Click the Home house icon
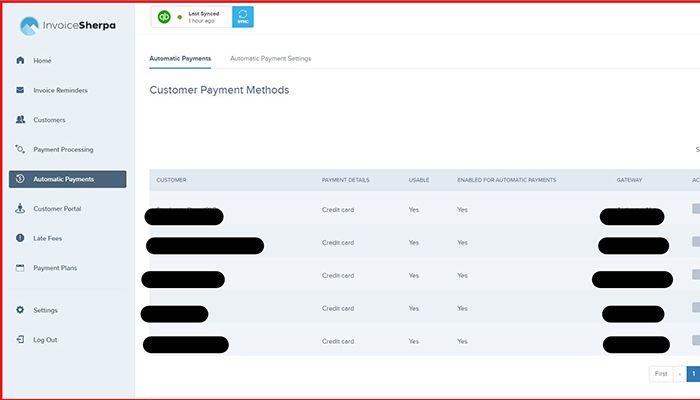The height and width of the screenshot is (400, 700). (x=20, y=60)
